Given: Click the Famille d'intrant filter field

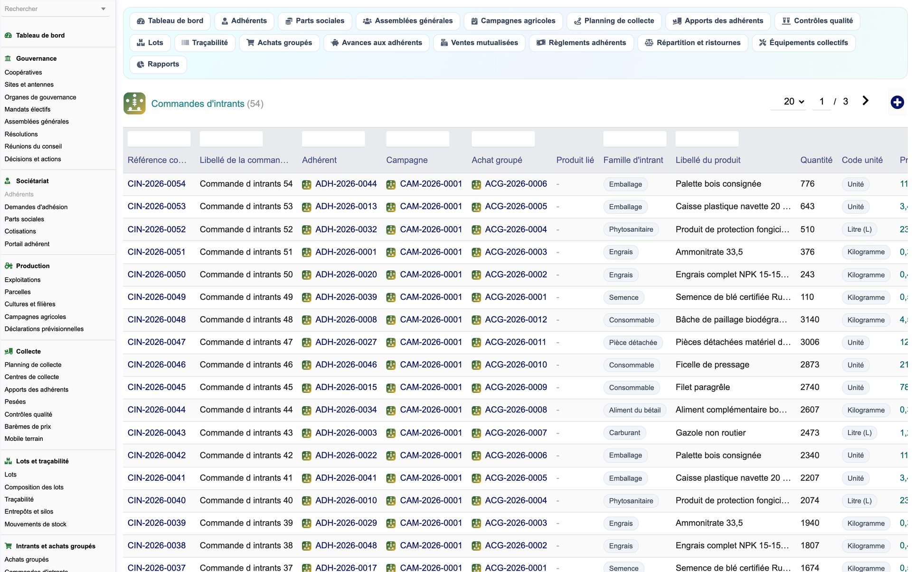Looking at the screenshot, I should 635,139.
